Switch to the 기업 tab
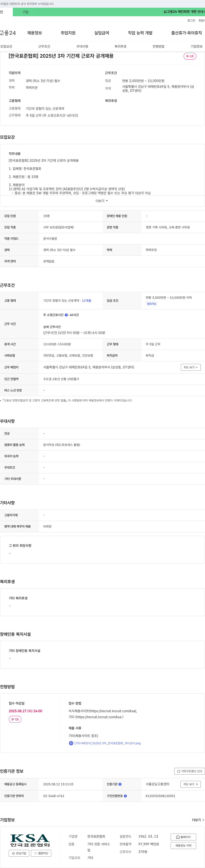205x868 pixels. point(26,12)
